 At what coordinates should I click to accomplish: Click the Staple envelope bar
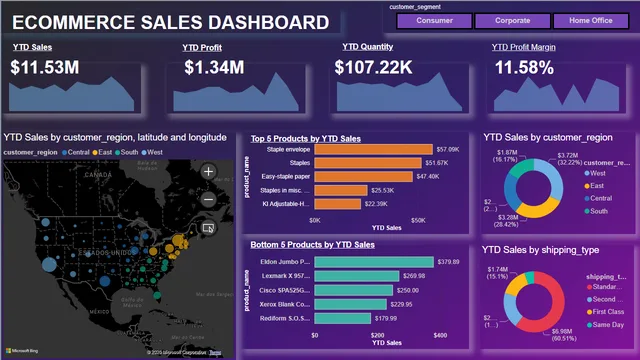coord(373,149)
